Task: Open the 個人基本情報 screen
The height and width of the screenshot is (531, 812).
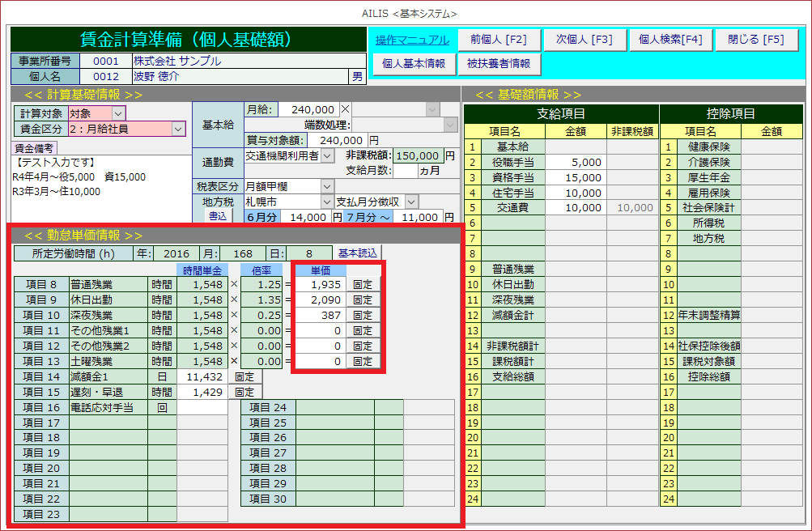Action: pyautogui.click(x=413, y=63)
